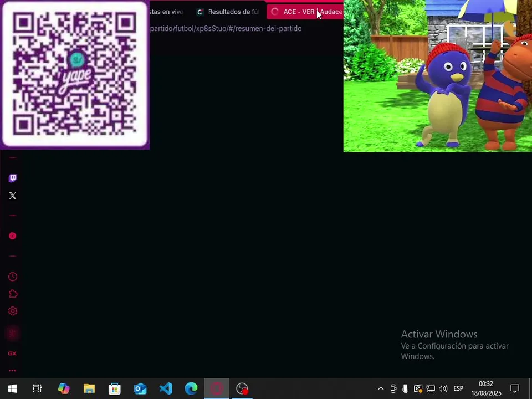The image size is (532, 399).
Task: Open Microsoft Store from the taskbar
Action: 115,388
